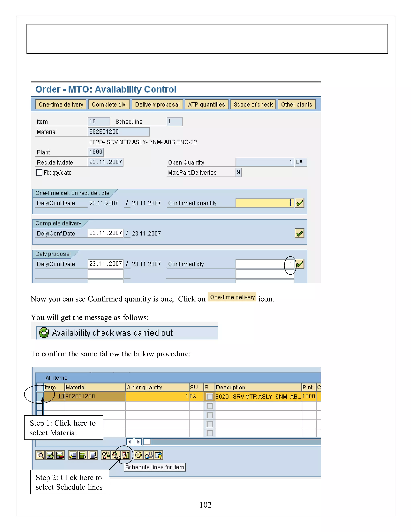Check the S checkbox for item 10
Screen dimensions: 411x532
[x=209, y=396]
